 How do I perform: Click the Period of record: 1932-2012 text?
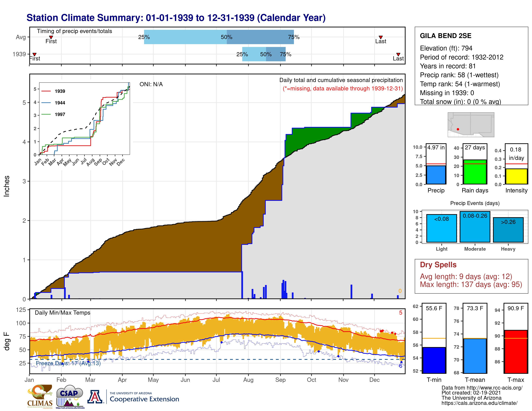tap(462, 57)
